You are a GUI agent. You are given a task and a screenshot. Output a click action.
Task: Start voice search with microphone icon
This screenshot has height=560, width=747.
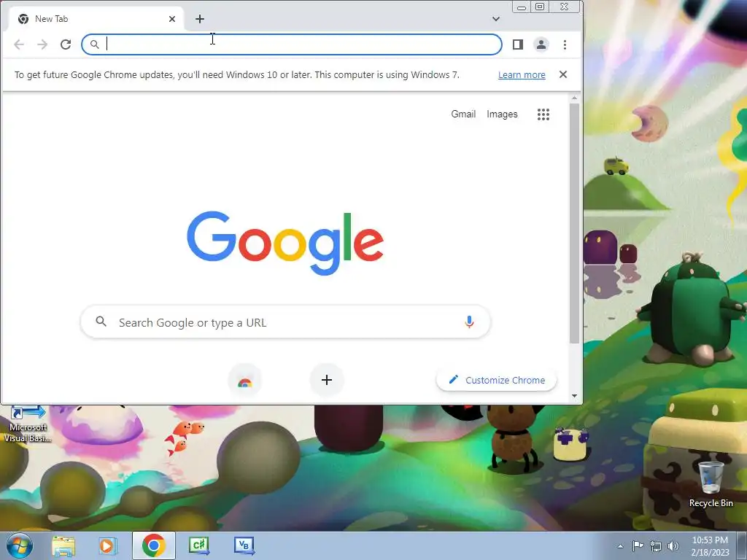tap(469, 322)
